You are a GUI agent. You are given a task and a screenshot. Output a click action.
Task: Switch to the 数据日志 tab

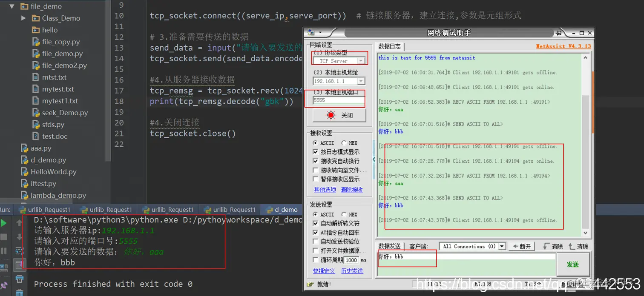coord(389,46)
